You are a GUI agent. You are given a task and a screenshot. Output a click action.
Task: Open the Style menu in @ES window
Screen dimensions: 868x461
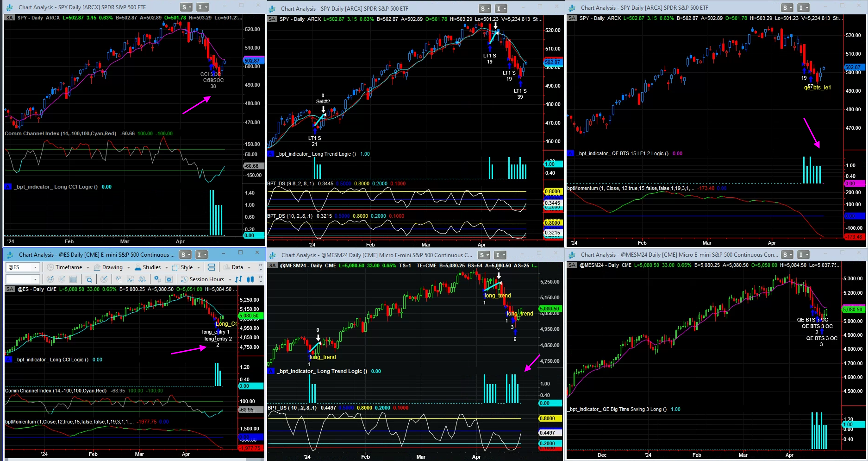click(x=187, y=267)
